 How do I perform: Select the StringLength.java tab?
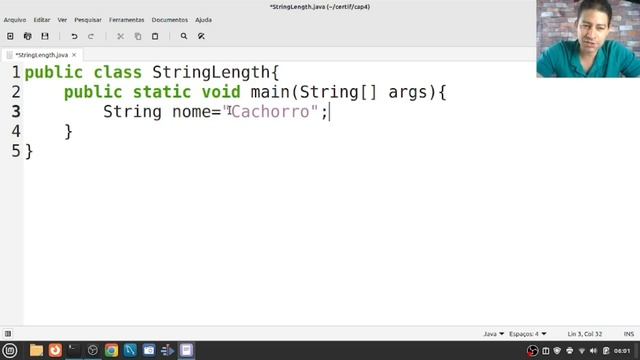coord(42,55)
